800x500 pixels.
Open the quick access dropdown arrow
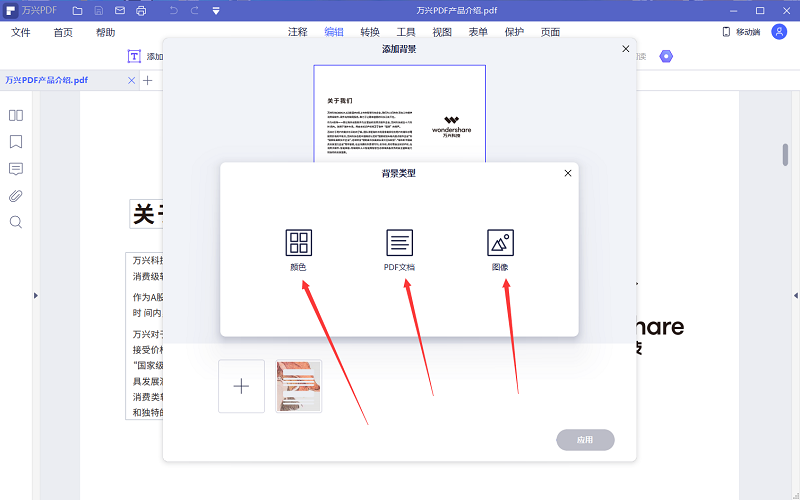click(x=216, y=11)
